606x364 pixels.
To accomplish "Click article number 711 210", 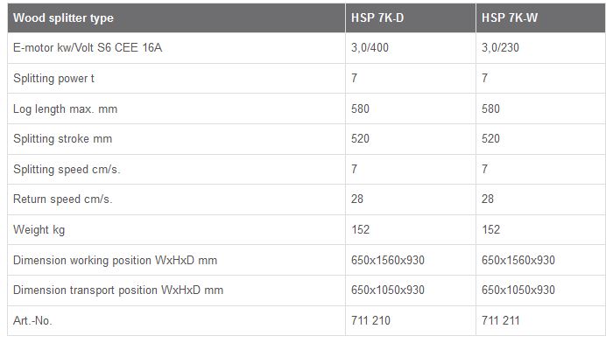I will click(x=370, y=321).
